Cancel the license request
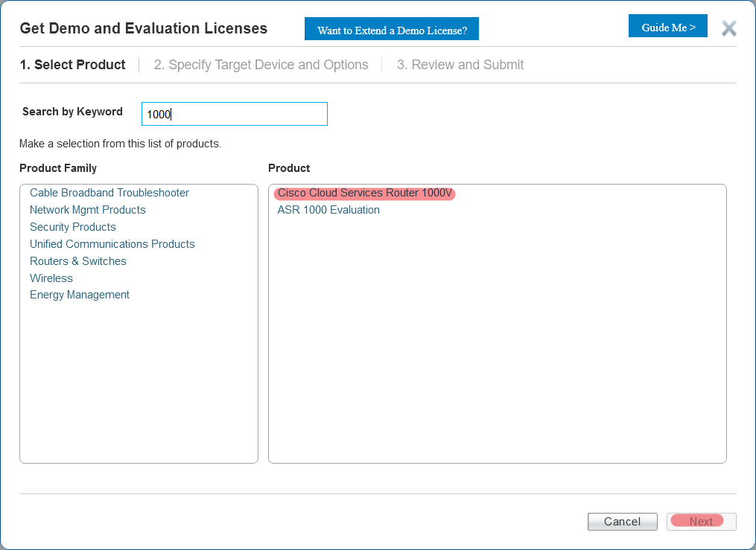 623,522
